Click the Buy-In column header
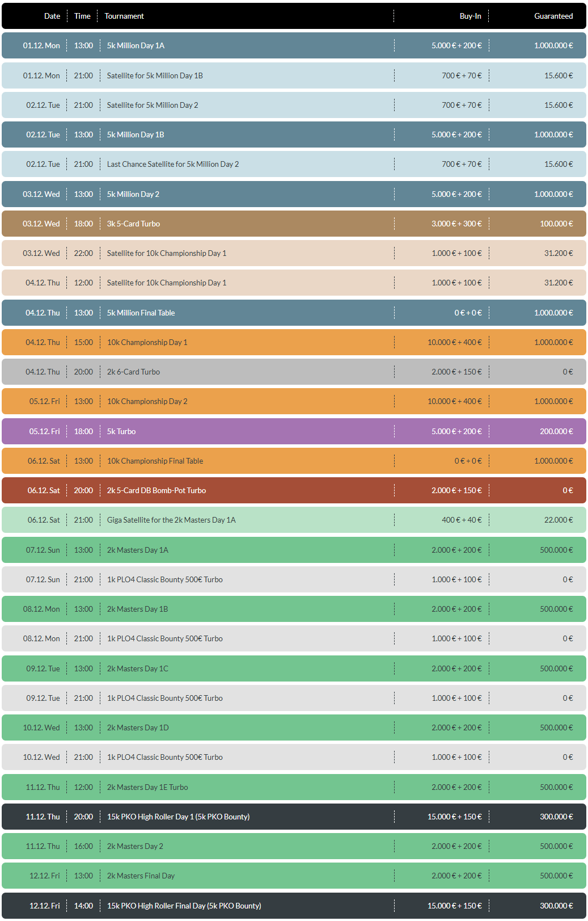Viewport: 588px width, 921px height. point(470,16)
